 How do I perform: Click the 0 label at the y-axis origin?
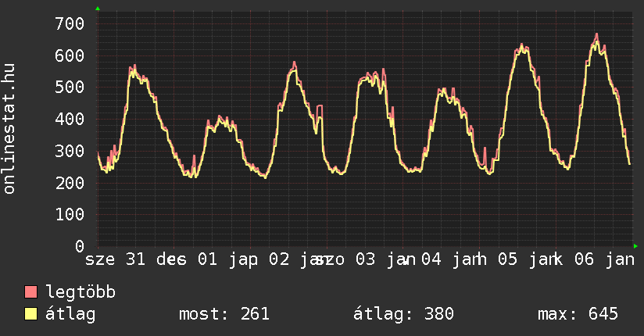click(79, 246)
